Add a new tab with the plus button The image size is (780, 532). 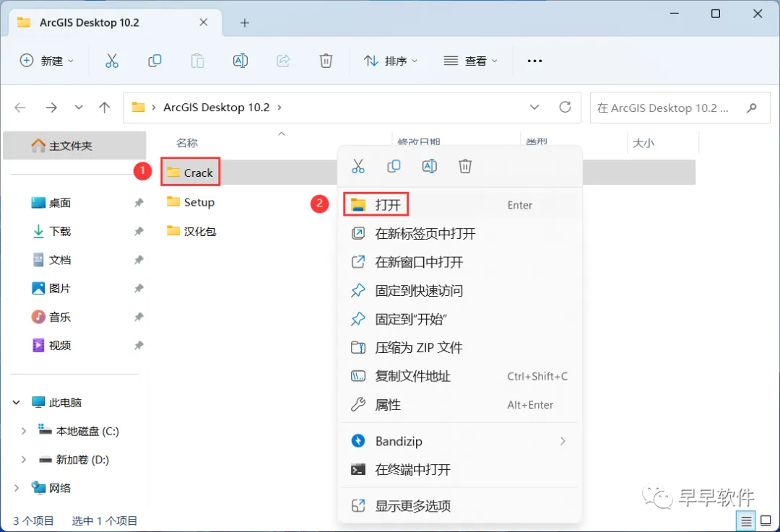244,23
